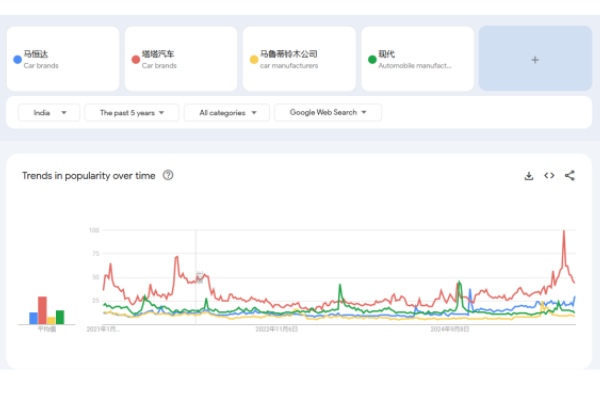Click the red line's peak at 100
Screen dimensions: 600x400
click(x=564, y=231)
